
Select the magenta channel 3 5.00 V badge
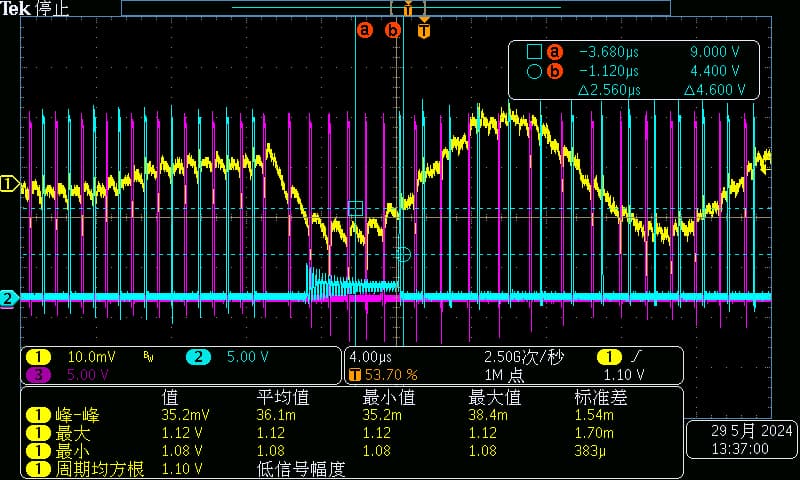click(x=40, y=374)
